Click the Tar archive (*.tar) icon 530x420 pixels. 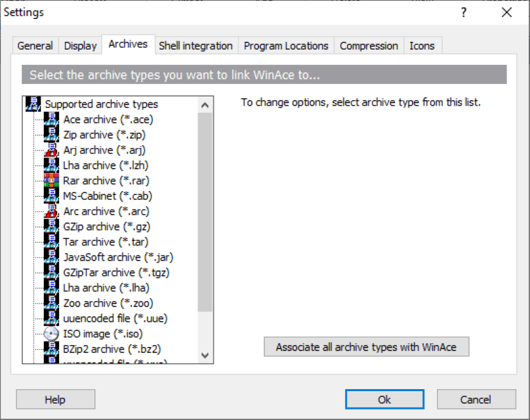point(51,241)
